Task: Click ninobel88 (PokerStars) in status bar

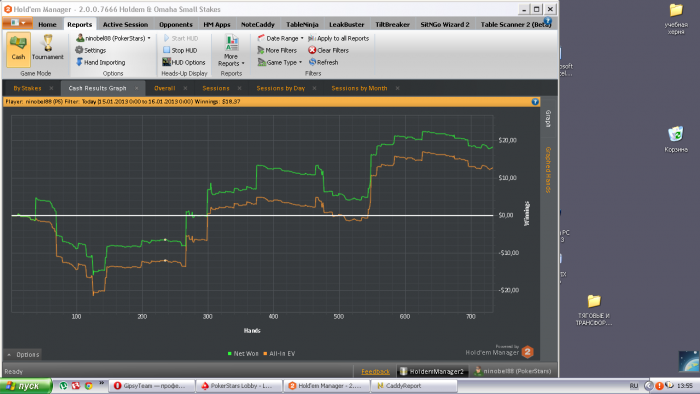Action: [x=513, y=371]
